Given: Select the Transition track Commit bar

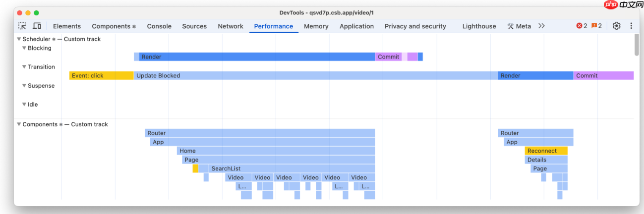Looking at the screenshot, I should click(x=604, y=76).
